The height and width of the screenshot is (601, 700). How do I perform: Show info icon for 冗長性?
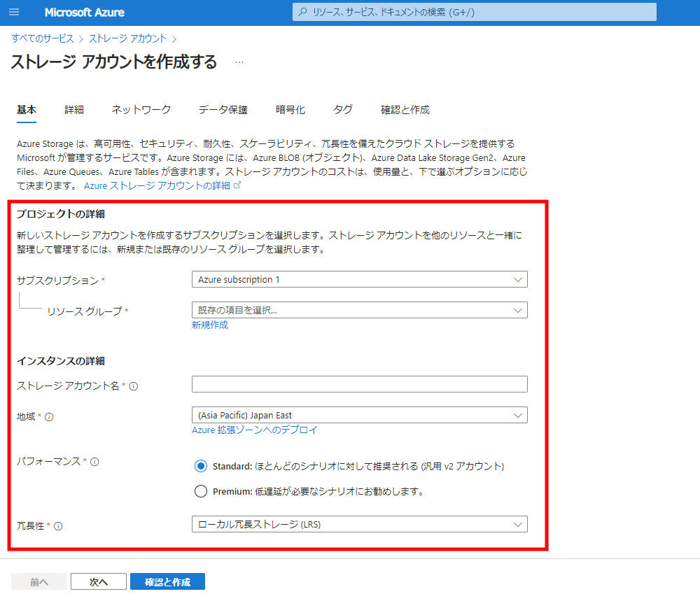58,527
